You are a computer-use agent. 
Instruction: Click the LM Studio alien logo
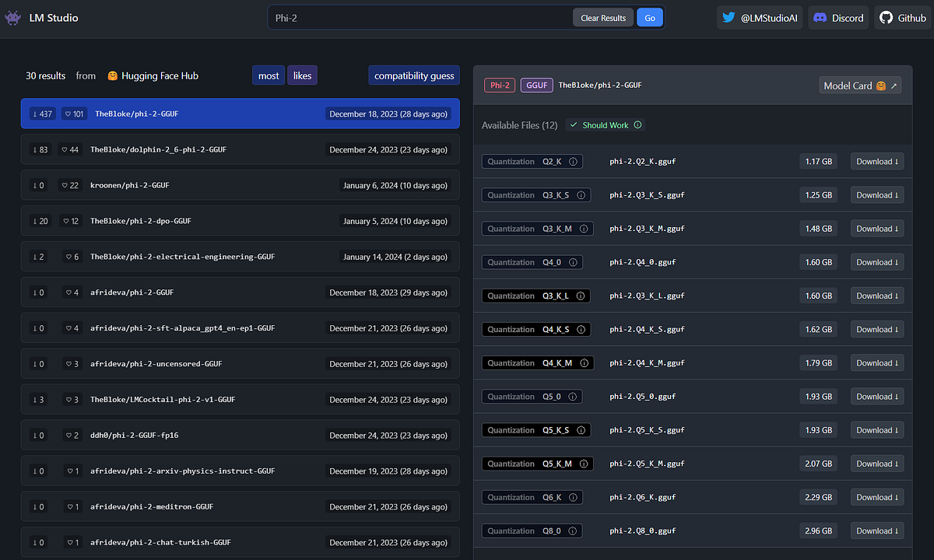pos(12,17)
